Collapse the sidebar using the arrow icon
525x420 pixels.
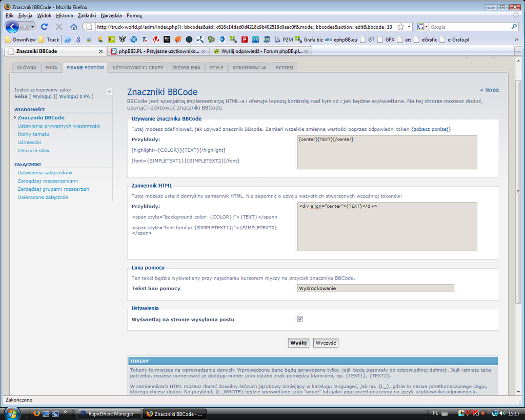point(109,91)
